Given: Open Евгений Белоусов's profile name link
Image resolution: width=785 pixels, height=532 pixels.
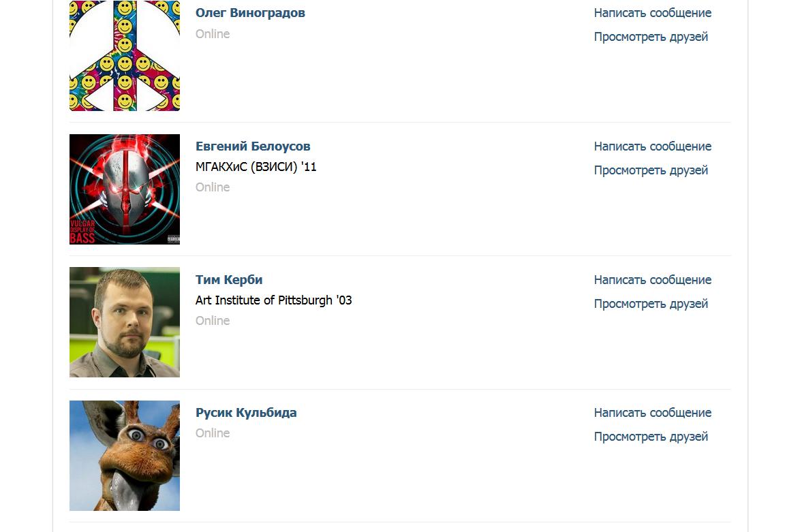Looking at the screenshot, I should 253,146.
